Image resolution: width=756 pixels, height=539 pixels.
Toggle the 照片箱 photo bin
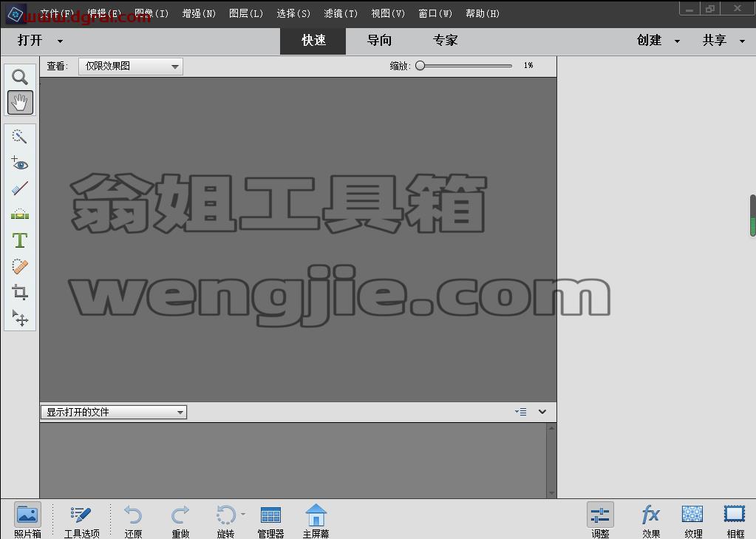[27, 521]
